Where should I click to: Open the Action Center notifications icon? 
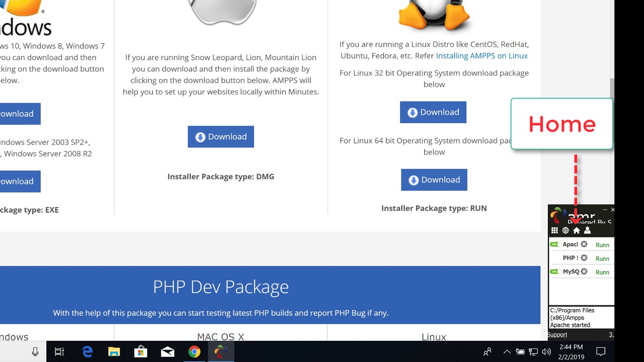(601, 352)
